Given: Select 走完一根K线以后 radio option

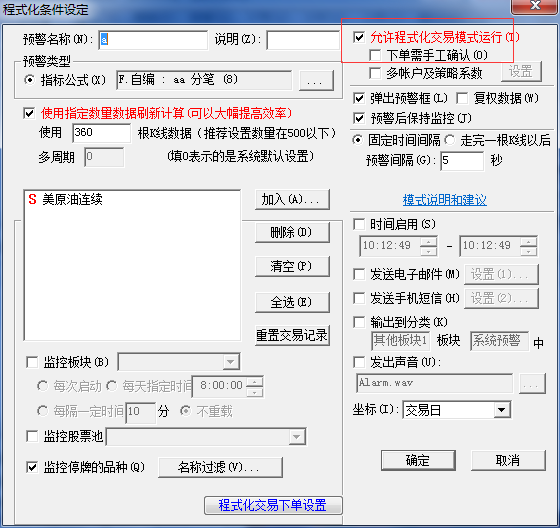Looking at the screenshot, I should coord(450,140).
